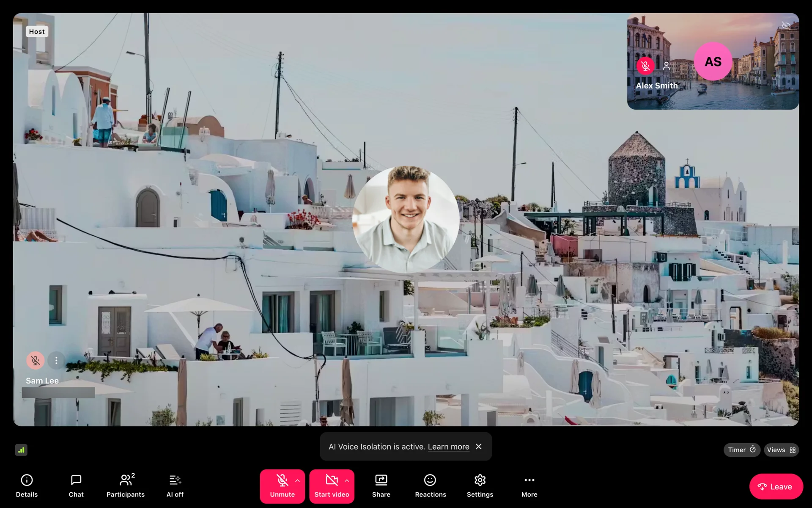The image size is (812, 508).
Task: Open the Views layout dropdown
Action: 781,450
